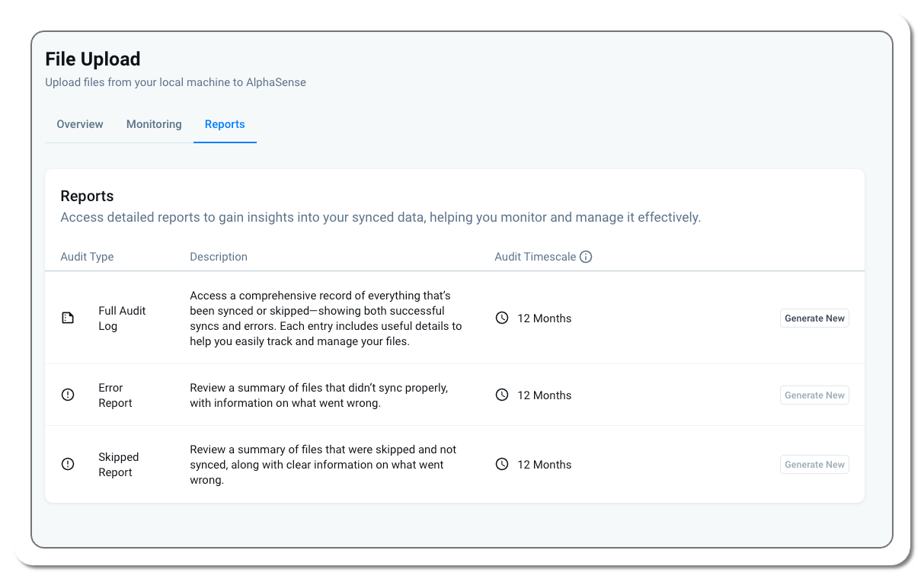Click the Audit Type column header
924x579 pixels.
click(x=87, y=257)
